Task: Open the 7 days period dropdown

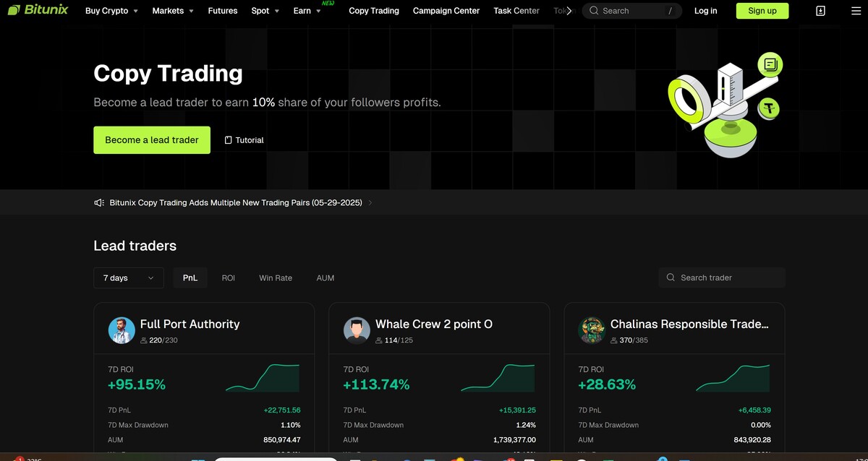Action: [x=129, y=278]
